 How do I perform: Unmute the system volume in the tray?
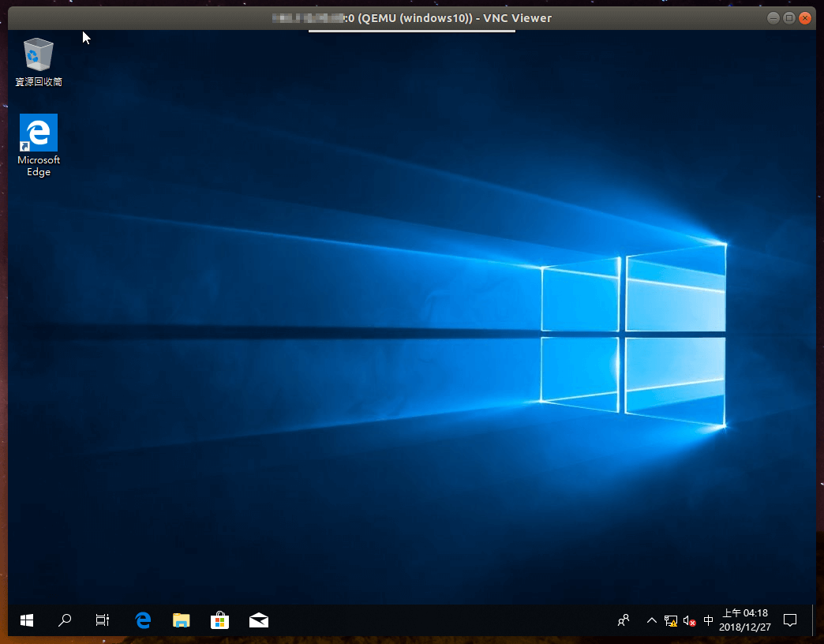point(688,621)
